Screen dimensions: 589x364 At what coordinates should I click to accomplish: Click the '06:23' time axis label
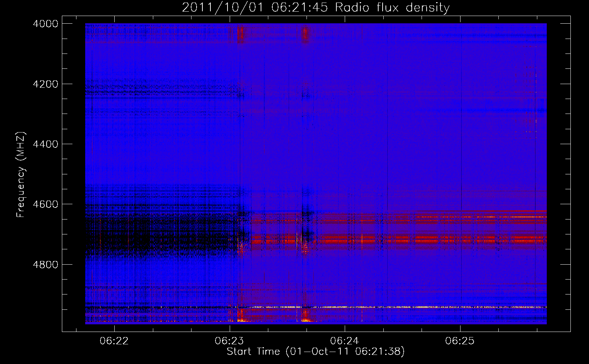229,341
